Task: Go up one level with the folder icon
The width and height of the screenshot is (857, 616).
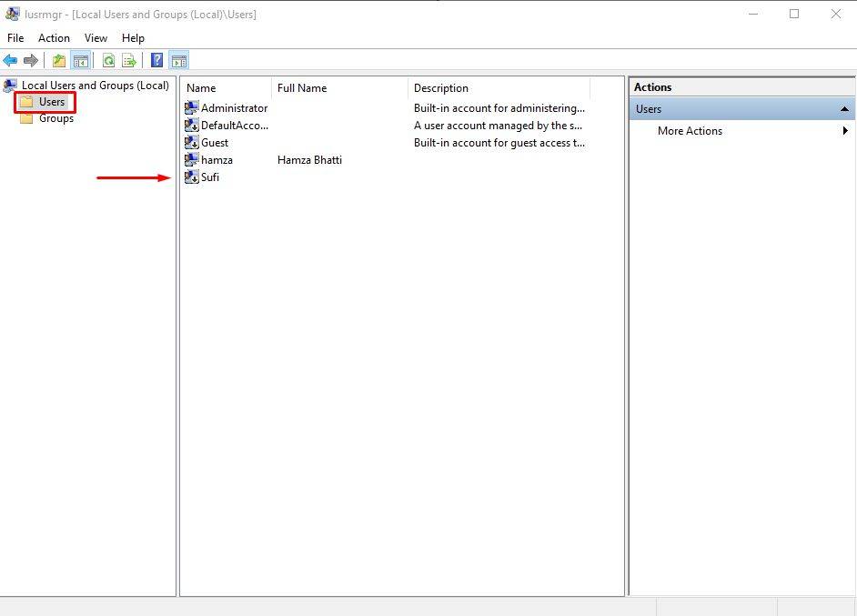Action: coord(59,60)
